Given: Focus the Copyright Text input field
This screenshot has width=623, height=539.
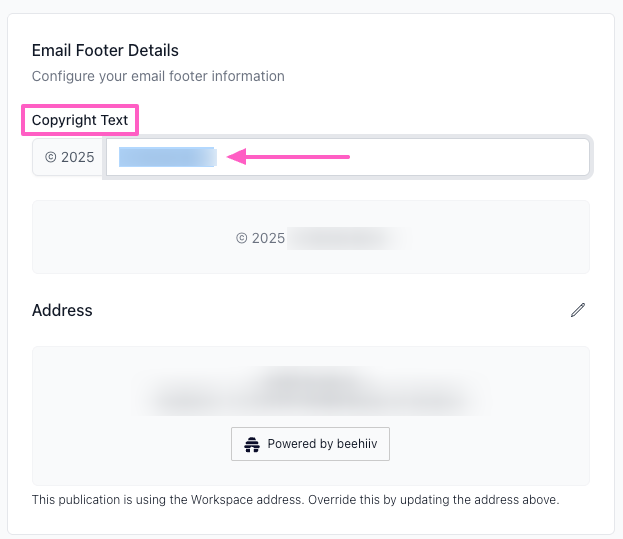Looking at the screenshot, I should (x=400, y=157).
